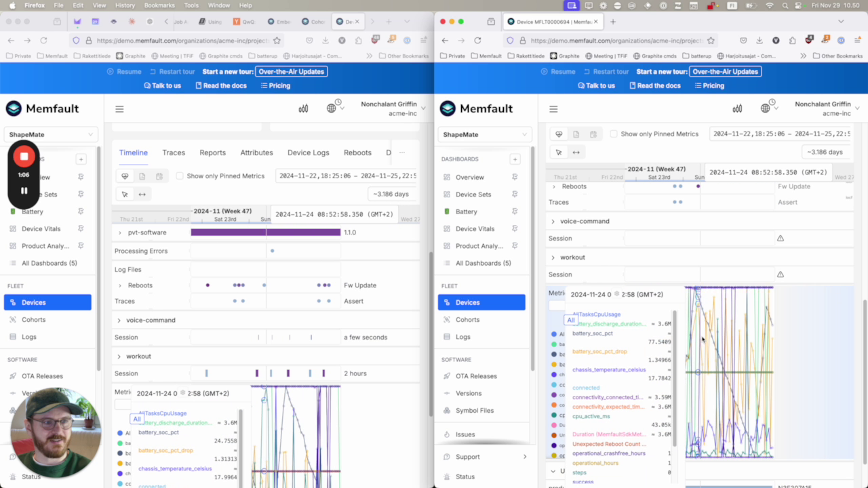This screenshot has height=488, width=868.
Task: Expand voice-command row in left window
Action: pyautogui.click(x=119, y=321)
